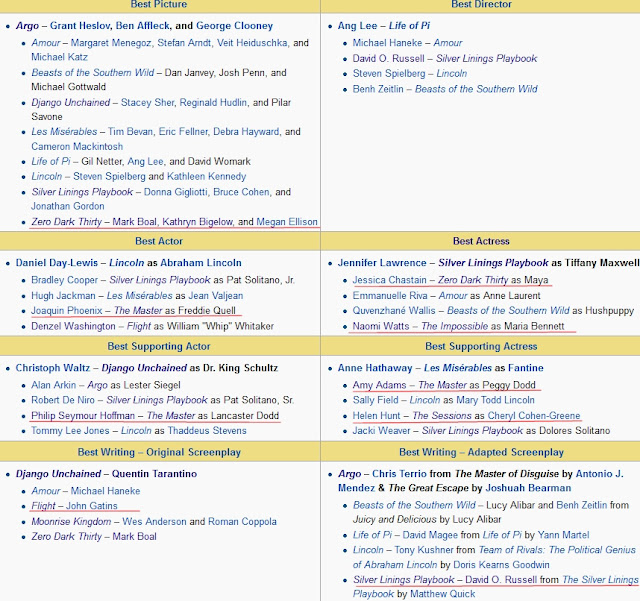Click the Anne Hathaway link
This screenshot has width=640, height=601.
(x=375, y=368)
